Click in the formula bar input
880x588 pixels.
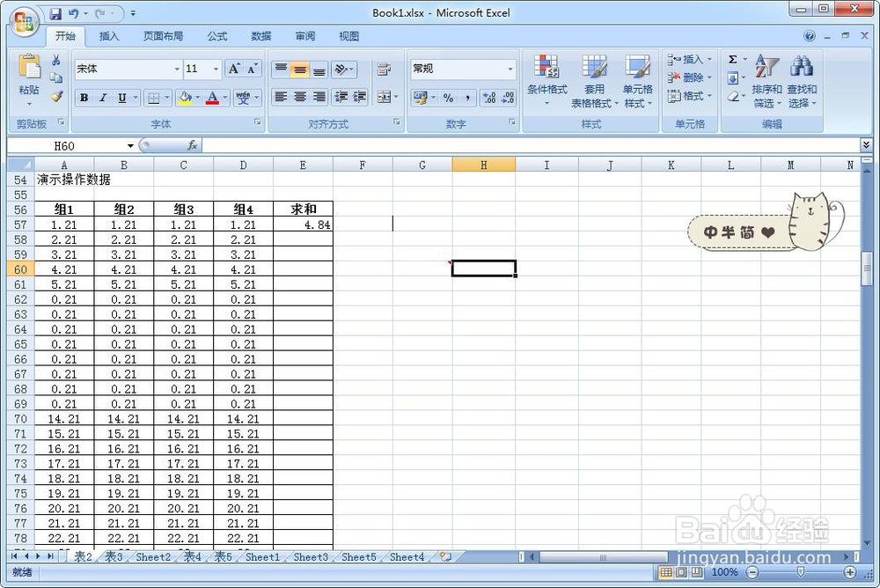(x=531, y=146)
